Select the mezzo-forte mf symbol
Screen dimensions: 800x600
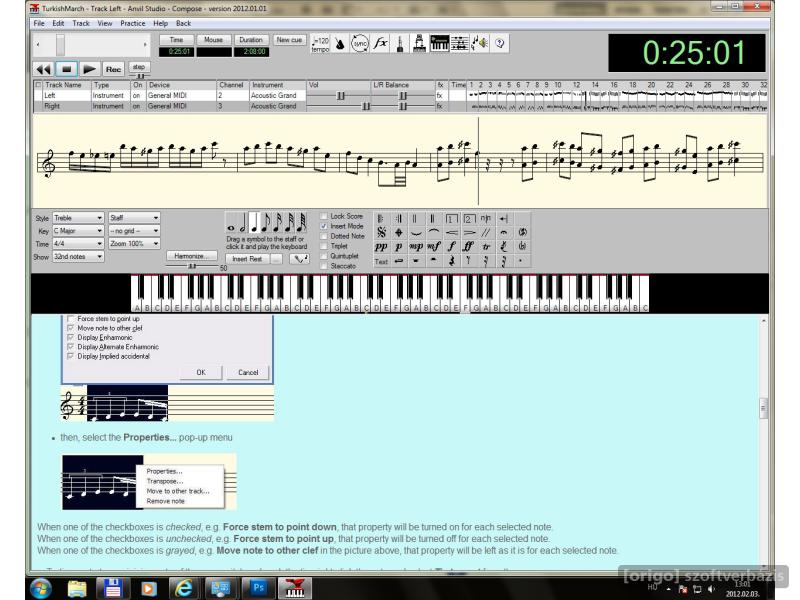pyautogui.click(x=434, y=246)
